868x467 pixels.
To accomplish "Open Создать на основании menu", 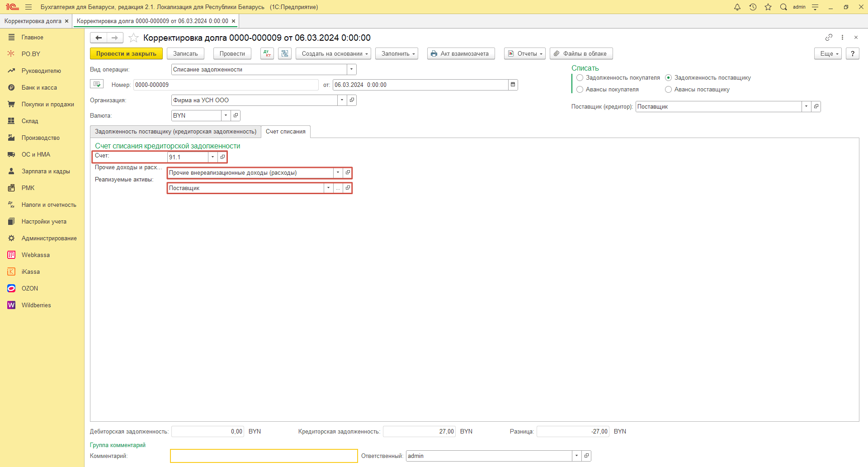I will point(334,53).
